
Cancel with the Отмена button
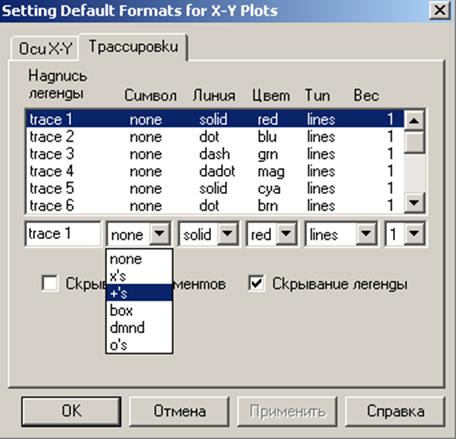[179, 411]
